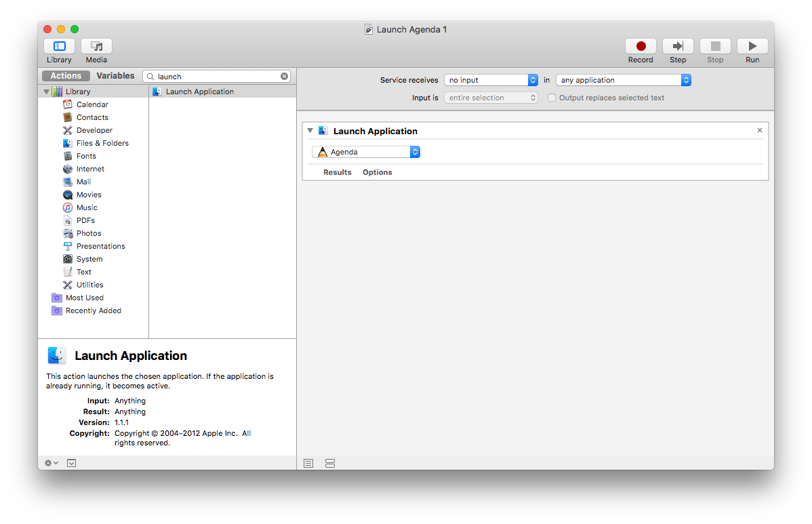Switch to the Variables tab
The height and width of the screenshot is (524, 812).
pyautogui.click(x=115, y=76)
